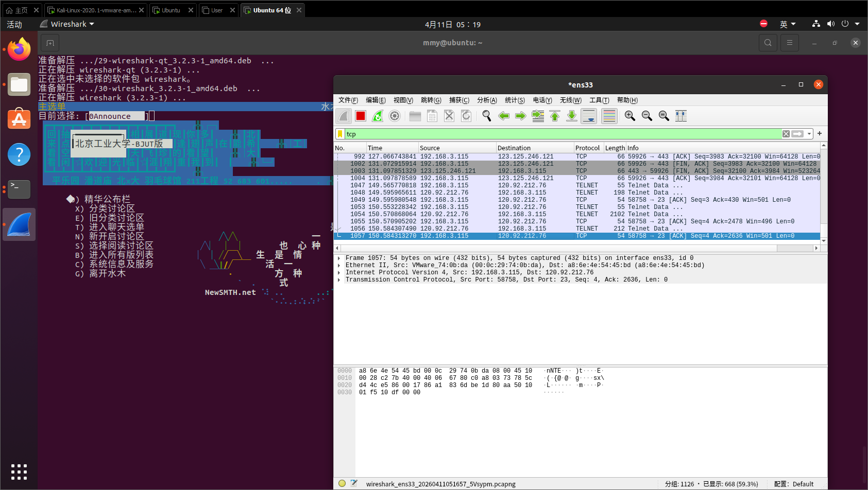This screenshot has height=490, width=868.
Task: Open Firefox from the Ubuntu dock
Action: pyautogui.click(x=19, y=49)
